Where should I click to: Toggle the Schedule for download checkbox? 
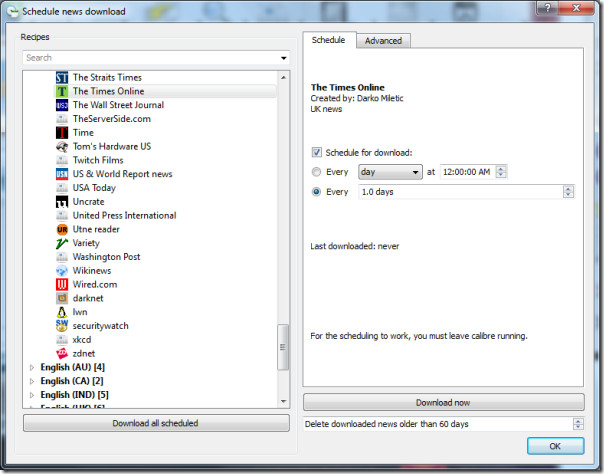(317, 152)
